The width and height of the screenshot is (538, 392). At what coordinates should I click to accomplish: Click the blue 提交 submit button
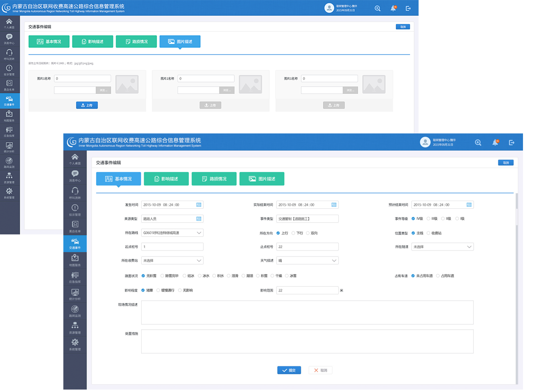point(289,370)
